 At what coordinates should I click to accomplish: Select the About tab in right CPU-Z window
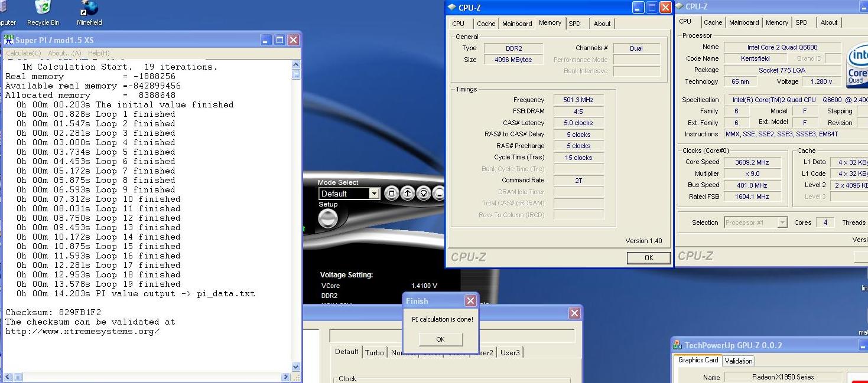(828, 22)
